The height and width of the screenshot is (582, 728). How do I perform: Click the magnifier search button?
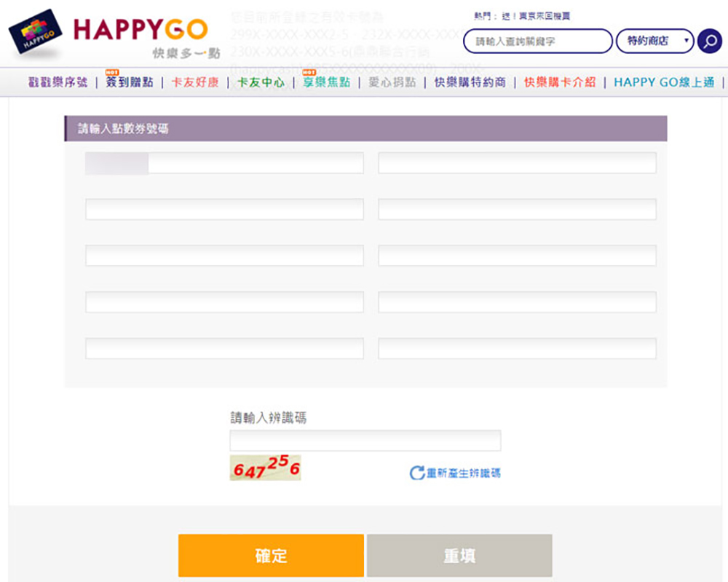click(x=709, y=42)
